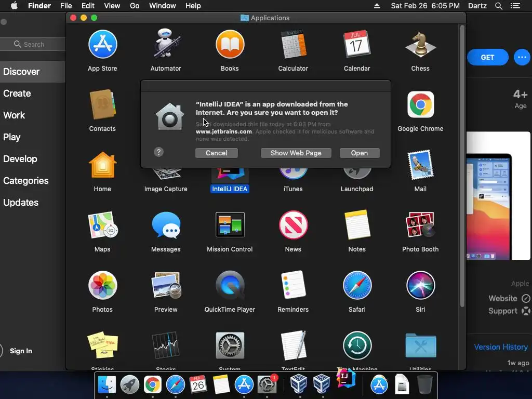Screen dimensions: 532x399
Task: Open the View menu
Action: point(112,6)
